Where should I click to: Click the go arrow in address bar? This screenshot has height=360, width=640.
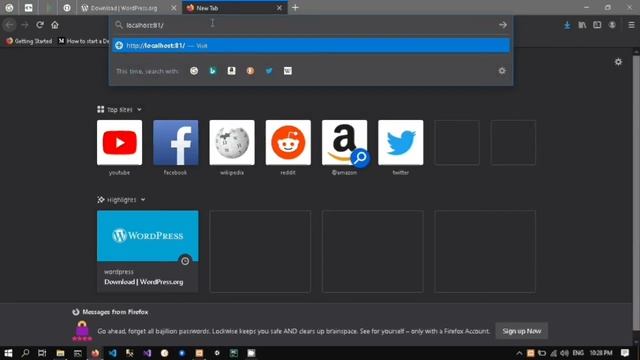click(x=502, y=25)
